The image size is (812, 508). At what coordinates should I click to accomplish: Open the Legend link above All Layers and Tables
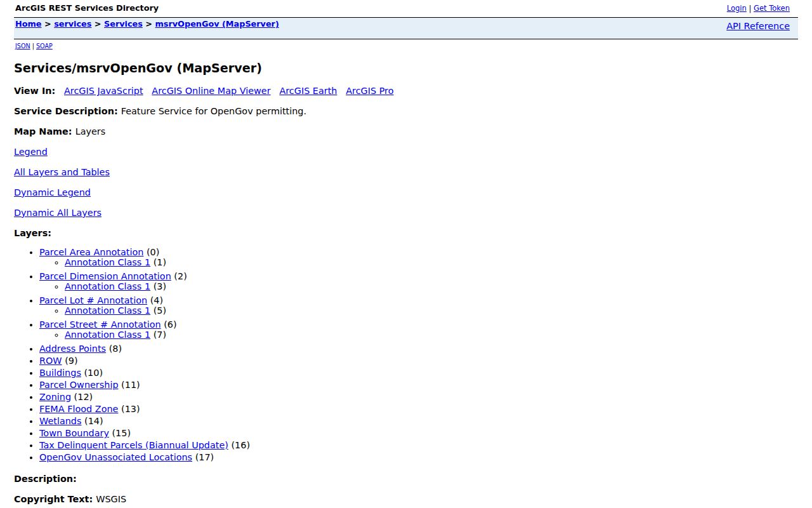[x=30, y=152]
